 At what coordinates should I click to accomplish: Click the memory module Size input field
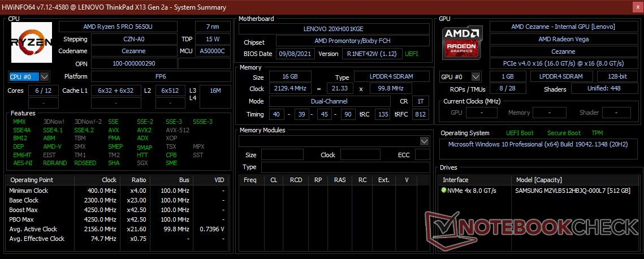(x=282, y=155)
